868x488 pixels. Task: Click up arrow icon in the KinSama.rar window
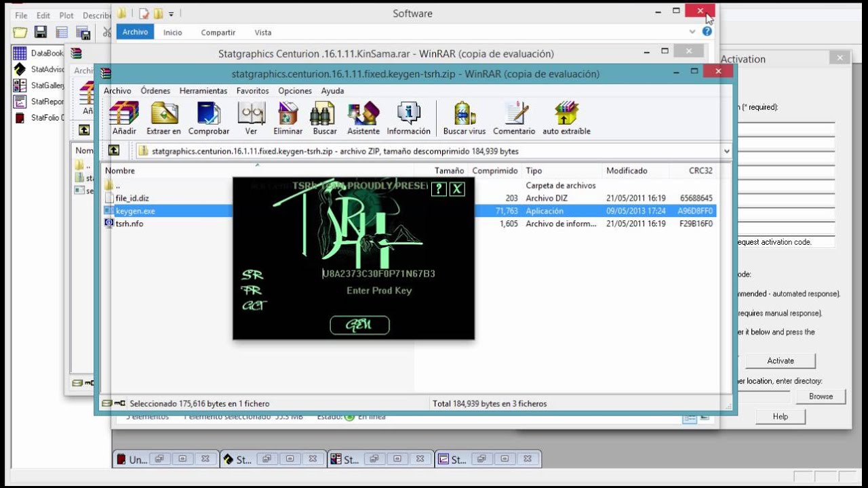point(84,129)
